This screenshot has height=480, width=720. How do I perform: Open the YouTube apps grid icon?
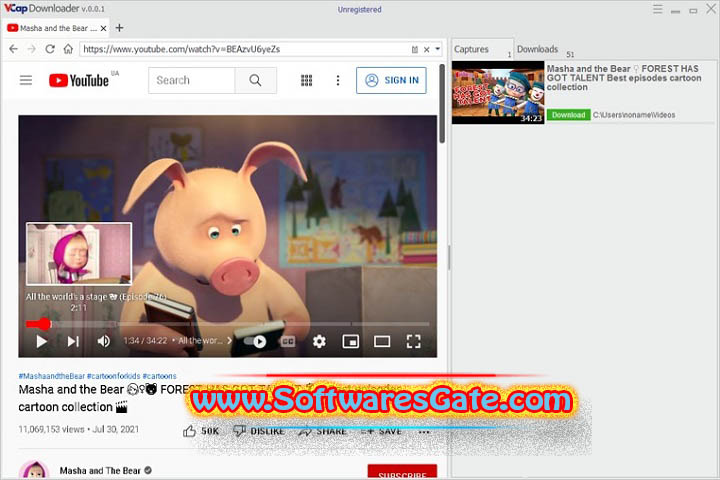pos(306,80)
